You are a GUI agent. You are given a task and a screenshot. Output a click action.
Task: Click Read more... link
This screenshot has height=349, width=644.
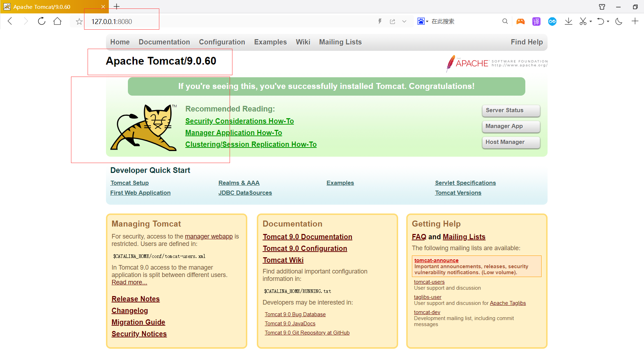tap(129, 282)
